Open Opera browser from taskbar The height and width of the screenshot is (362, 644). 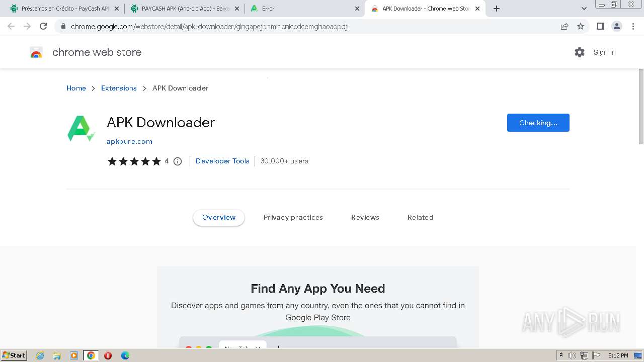point(108,355)
